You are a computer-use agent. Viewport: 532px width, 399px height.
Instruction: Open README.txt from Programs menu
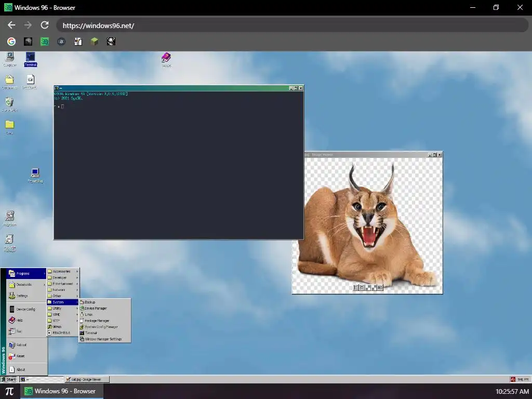click(x=63, y=333)
